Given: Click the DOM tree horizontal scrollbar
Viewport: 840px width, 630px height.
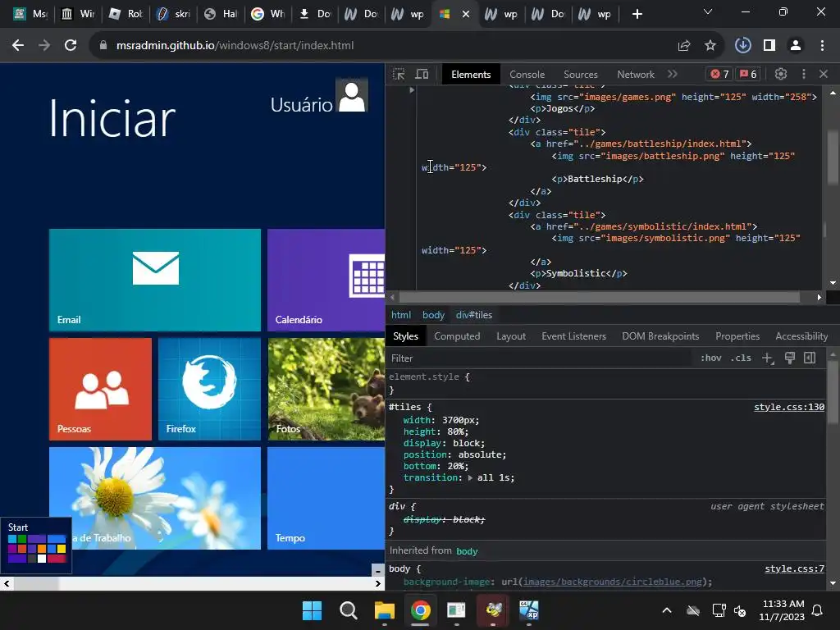Looking at the screenshot, I should pyautogui.click(x=600, y=297).
